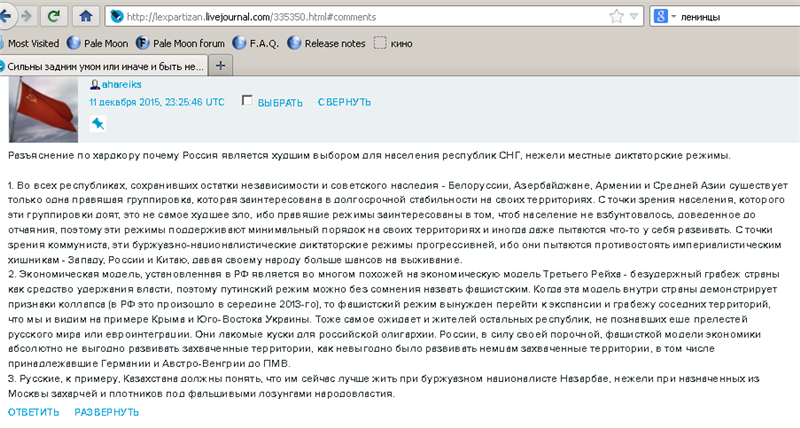The height and width of the screenshot is (428, 800).
Task: Open the browser home page
Action: (x=86, y=16)
